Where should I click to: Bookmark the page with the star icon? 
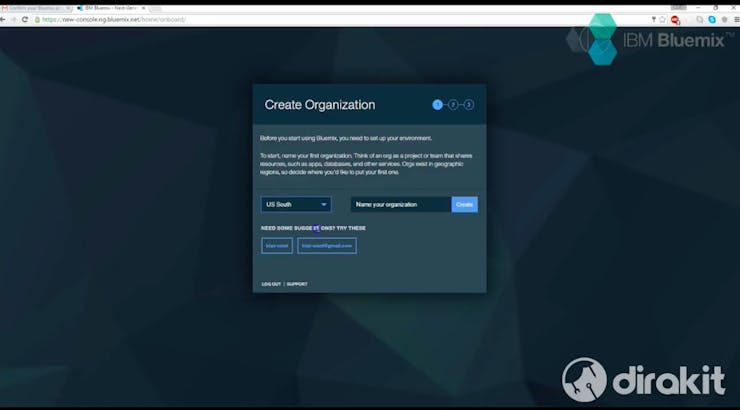click(662, 19)
